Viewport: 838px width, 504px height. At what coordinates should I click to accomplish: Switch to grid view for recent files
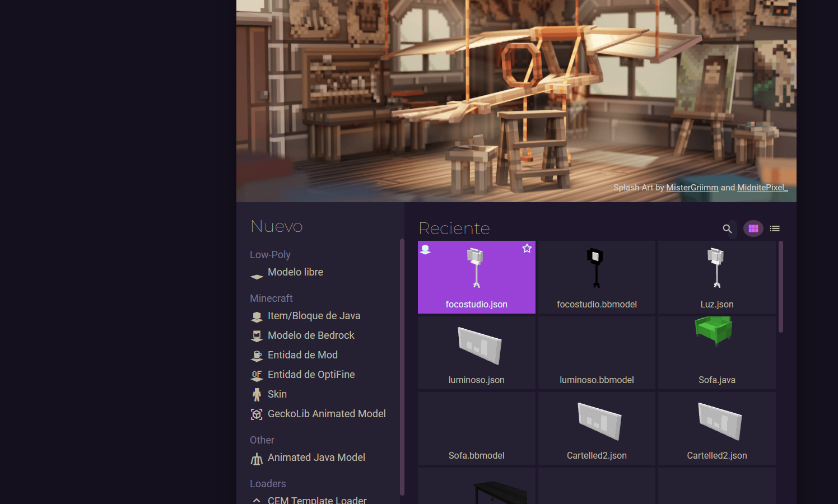tap(753, 228)
